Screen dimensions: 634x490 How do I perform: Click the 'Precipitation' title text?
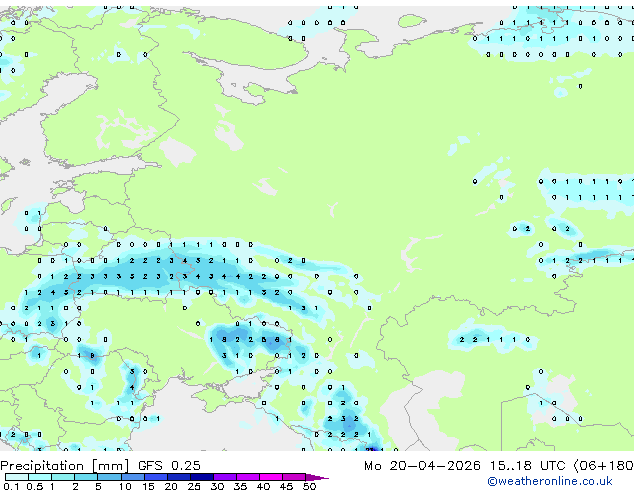coord(42,466)
